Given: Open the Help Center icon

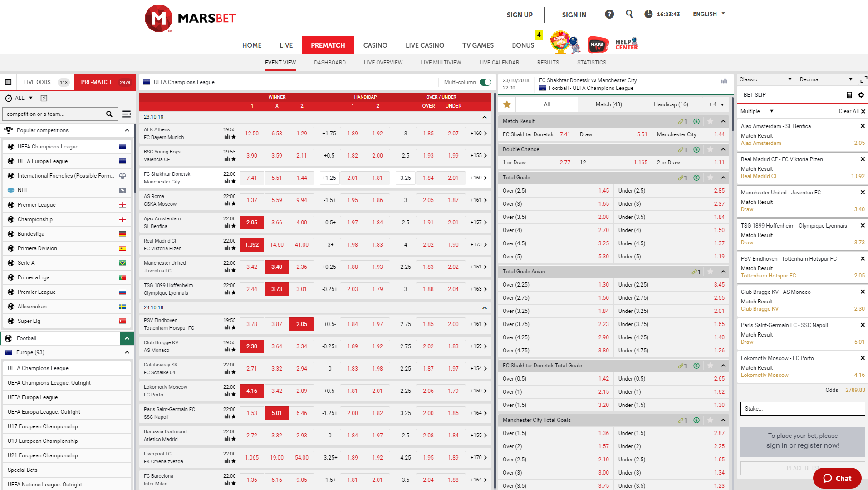Looking at the screenshot, I should [626, 44].
